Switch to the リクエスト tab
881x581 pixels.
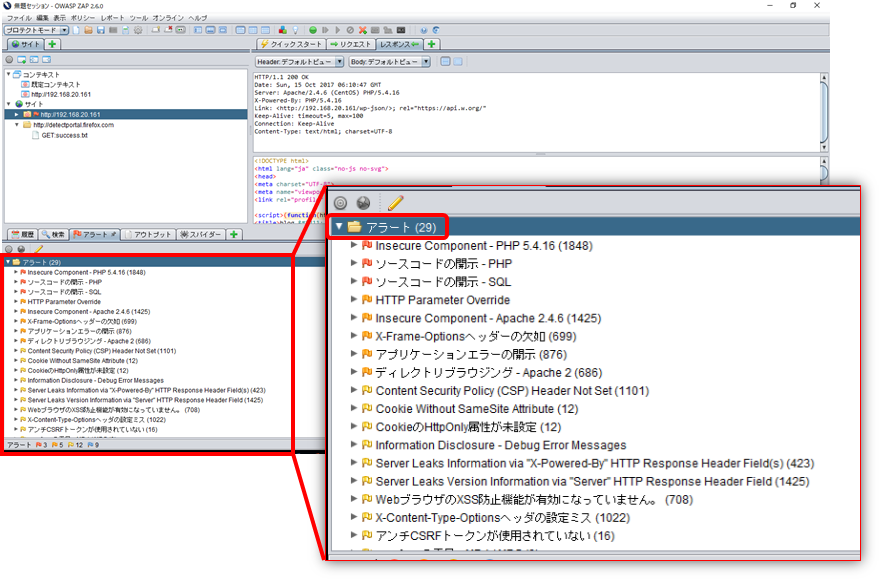(x=351, y=44)
